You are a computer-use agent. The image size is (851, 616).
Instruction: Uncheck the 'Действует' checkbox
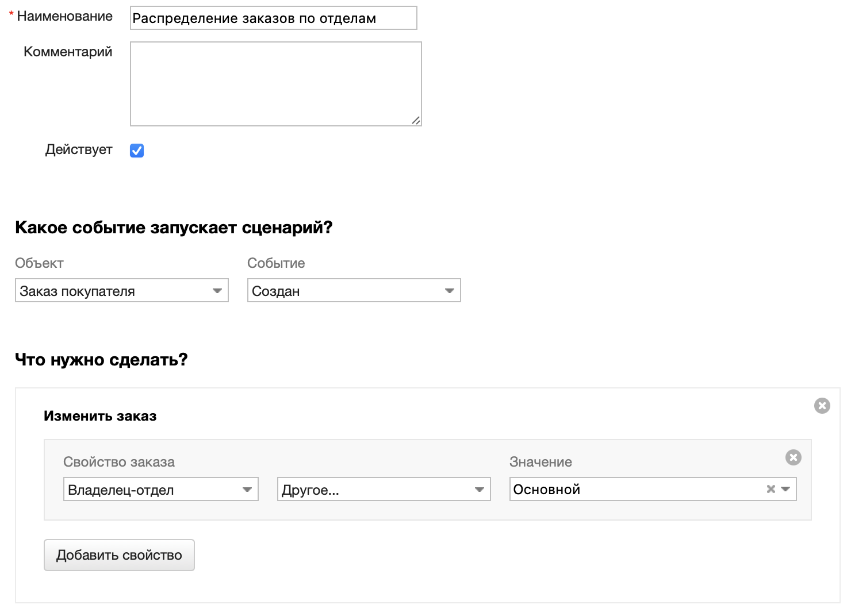(137, 151)
